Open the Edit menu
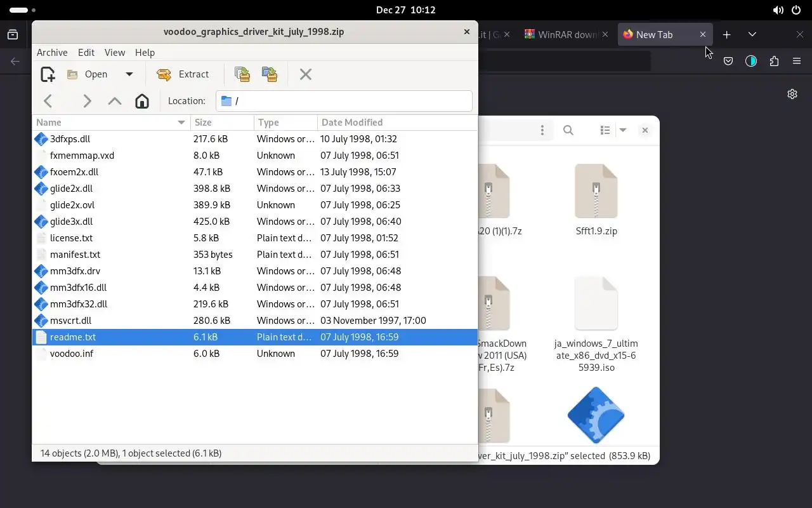Image resolution: width=812 pixels, height=508 pixels. (x=86, y=53)
